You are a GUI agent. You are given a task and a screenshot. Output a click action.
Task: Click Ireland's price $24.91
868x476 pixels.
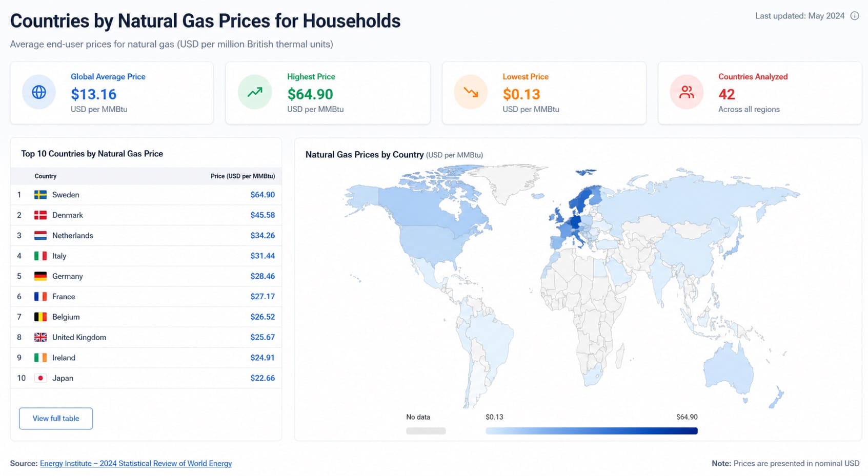pos(263,358)
